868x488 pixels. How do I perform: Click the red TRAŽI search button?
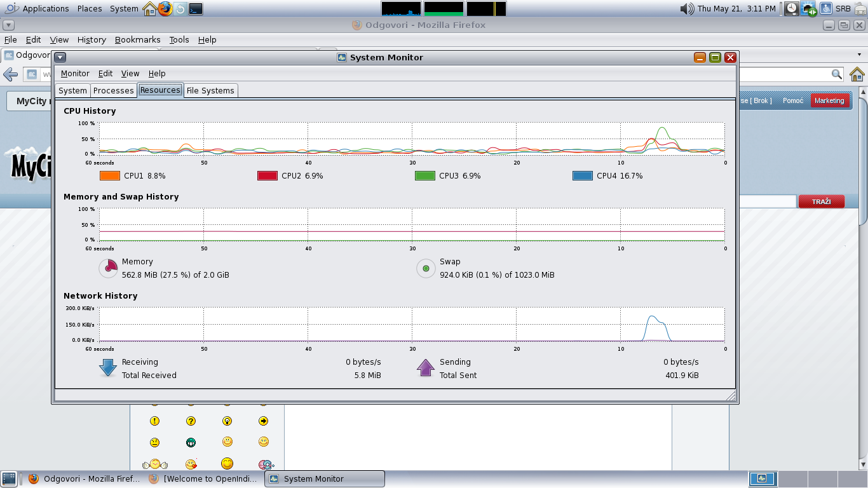point(821,201)
